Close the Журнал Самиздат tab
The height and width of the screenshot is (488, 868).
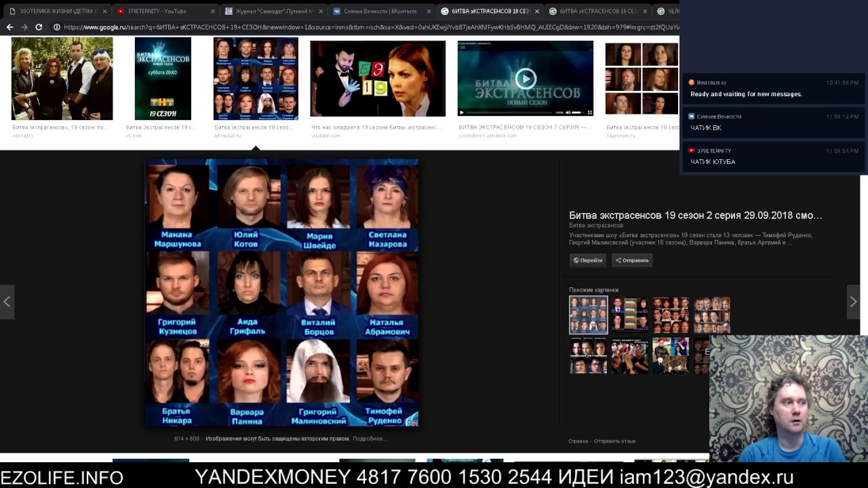[x=321, y=11]
